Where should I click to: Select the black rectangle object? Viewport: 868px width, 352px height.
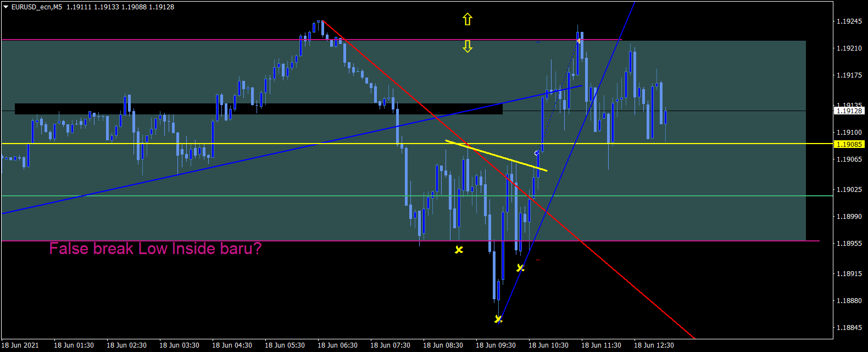pyautogui.click(x=258, y=109)
